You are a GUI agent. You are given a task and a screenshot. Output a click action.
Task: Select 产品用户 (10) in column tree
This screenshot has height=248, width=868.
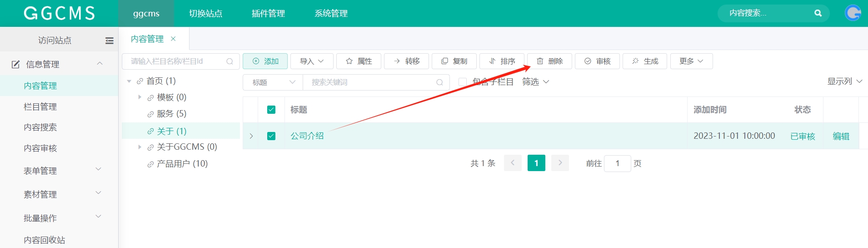click(182, 164)
